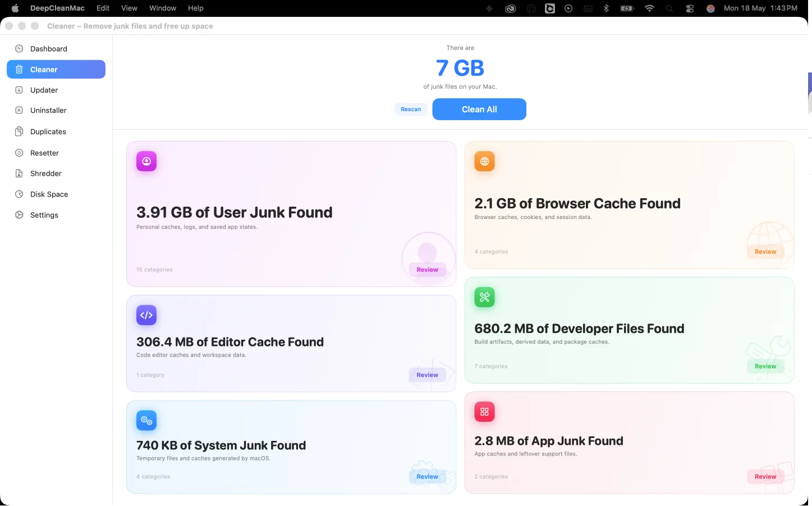The image size is (812, 506).
Task: Open the Updater section
Action: [x=56, y=90]
